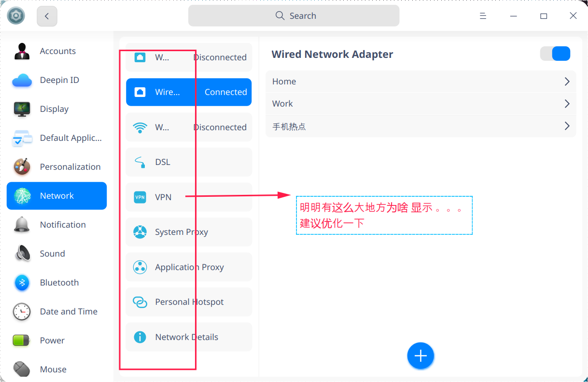Open the Sound settings section
Screen dimensions: 588x382
pyautogui.click(x=56, y=254)
